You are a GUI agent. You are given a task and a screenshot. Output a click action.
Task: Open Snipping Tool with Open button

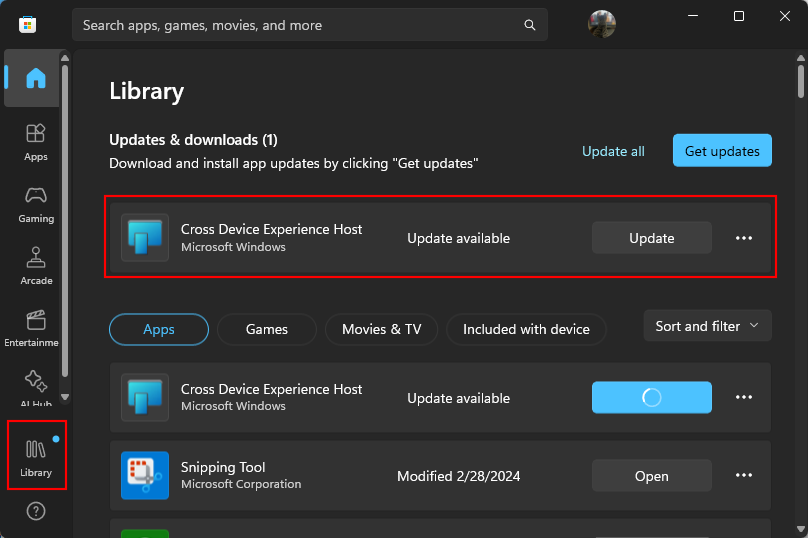coord(651,475)
